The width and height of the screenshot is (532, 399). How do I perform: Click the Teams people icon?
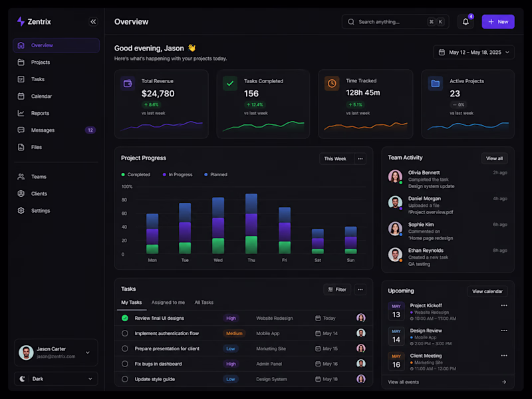pos(21,177)
